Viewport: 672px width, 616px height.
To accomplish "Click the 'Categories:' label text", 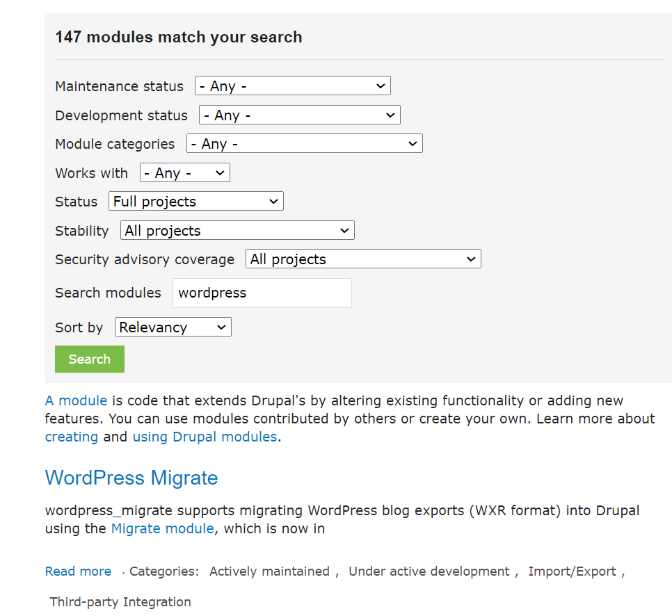I will pyautogui.click(x=164, y=571).
